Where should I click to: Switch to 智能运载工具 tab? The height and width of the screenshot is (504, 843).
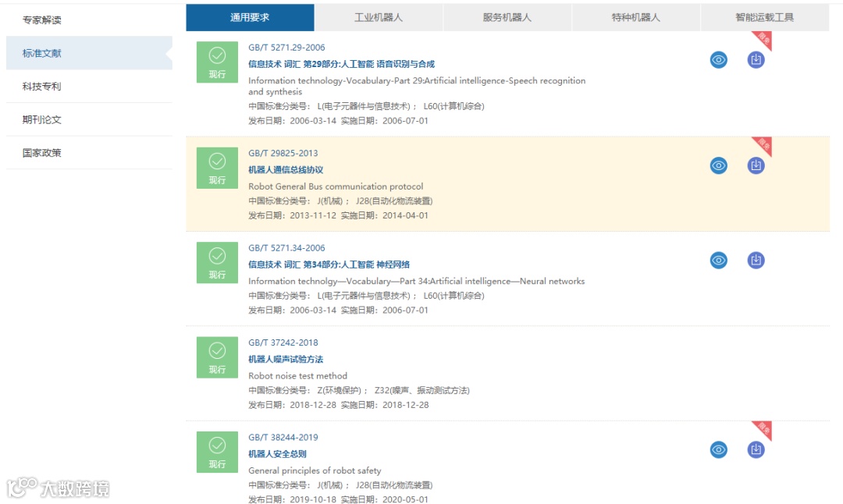764,17
